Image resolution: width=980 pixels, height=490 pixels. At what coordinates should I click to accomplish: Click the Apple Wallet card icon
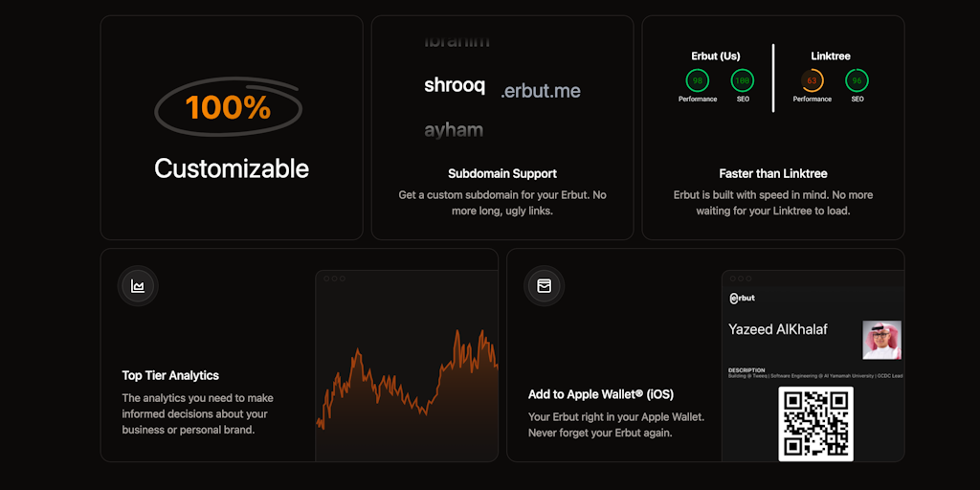tap(545, 286)
